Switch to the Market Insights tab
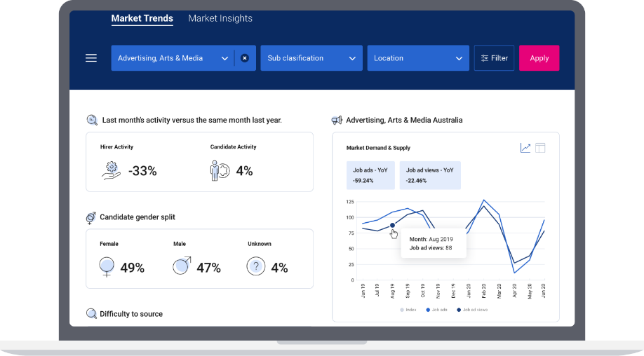 (220, 19)
